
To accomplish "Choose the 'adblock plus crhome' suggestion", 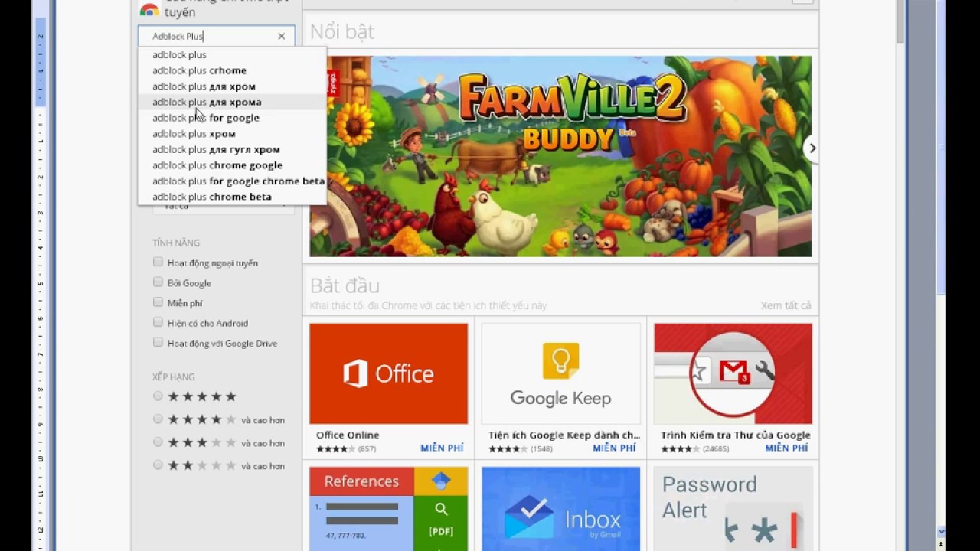I will pyautogui.click(x=232, y=70).
